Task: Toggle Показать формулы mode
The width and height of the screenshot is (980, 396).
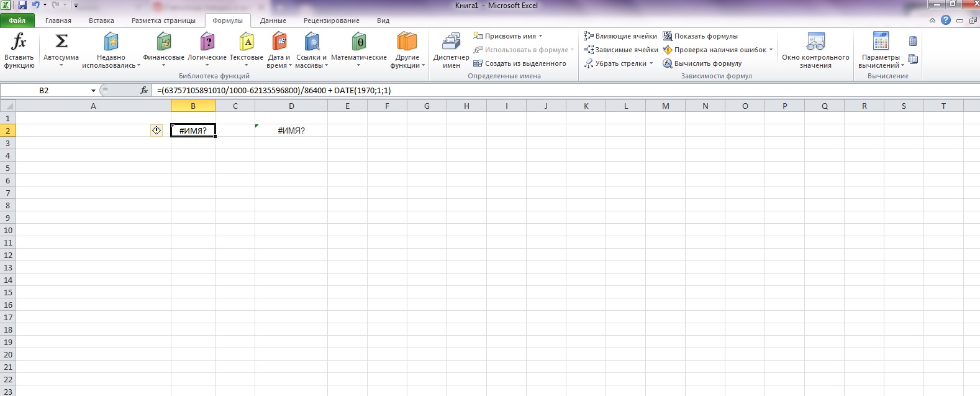Action: coord(700,36)
